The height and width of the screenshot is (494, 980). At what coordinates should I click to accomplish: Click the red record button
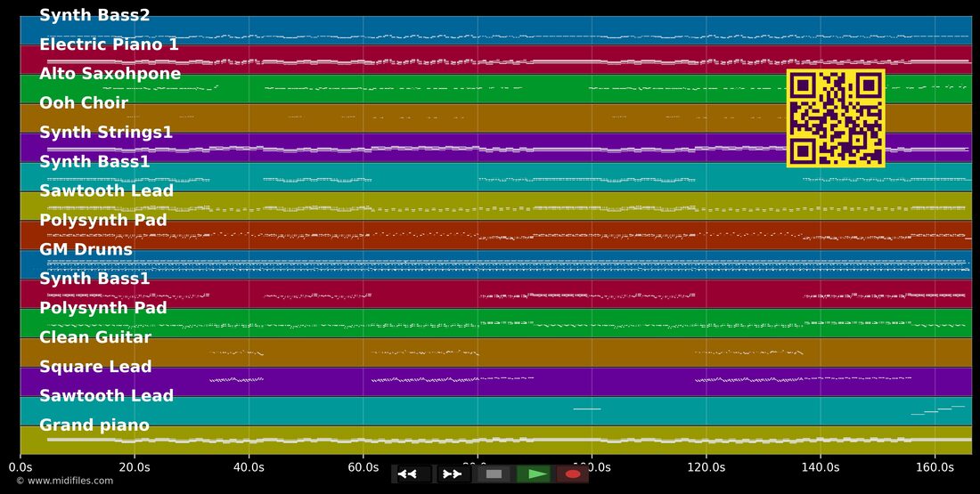[x=573, y=474]
